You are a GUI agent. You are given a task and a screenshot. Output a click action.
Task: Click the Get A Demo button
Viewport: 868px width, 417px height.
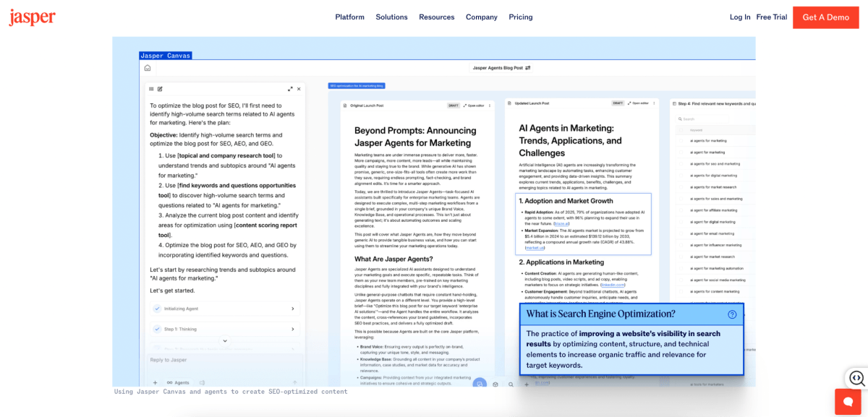click(825, 17)
